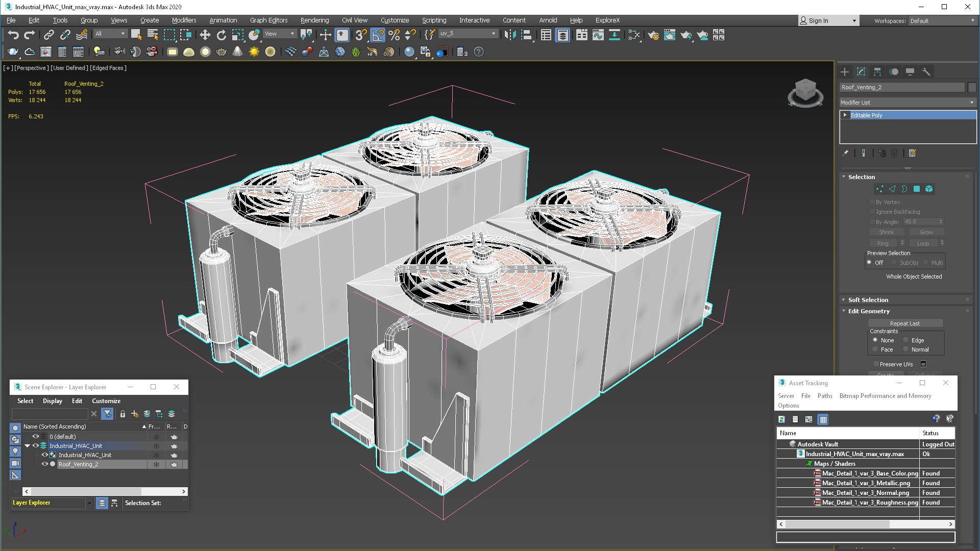Toggle visibility of Roof_Venting_2 layer item
The image size is (980, 551).
45,464
